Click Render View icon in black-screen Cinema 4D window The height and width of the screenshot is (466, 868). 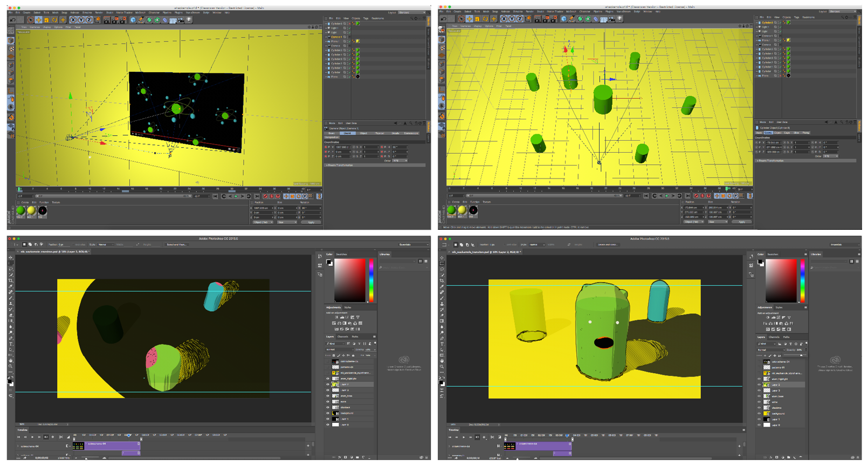[x=106, y=20]
